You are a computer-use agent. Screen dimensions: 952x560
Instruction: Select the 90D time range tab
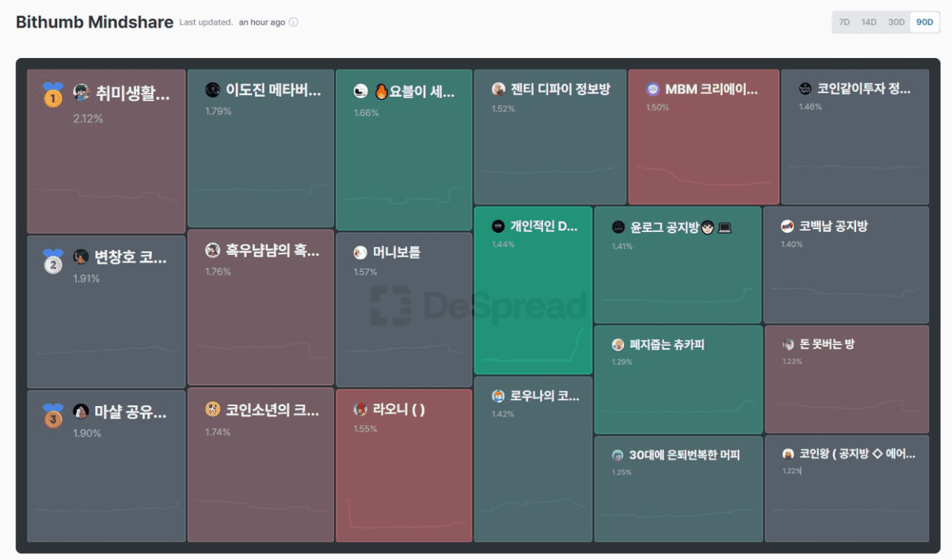924,22
